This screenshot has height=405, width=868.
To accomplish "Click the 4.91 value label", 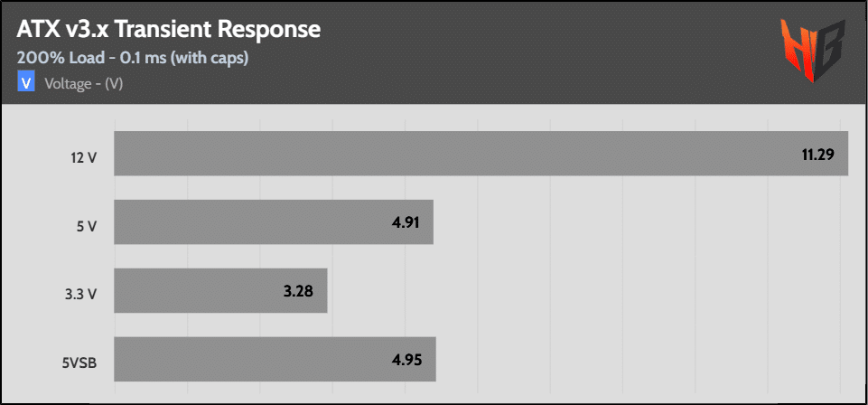I will point(406,222).
